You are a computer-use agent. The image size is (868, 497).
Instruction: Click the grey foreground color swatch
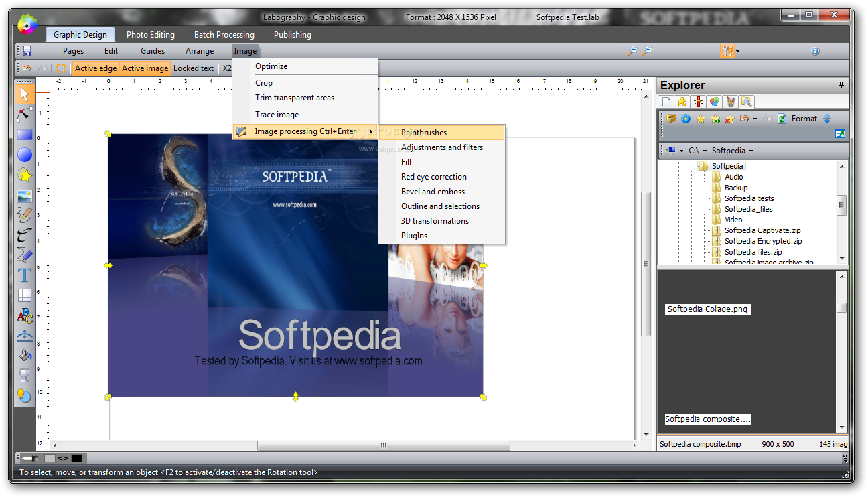pos(50,458)
